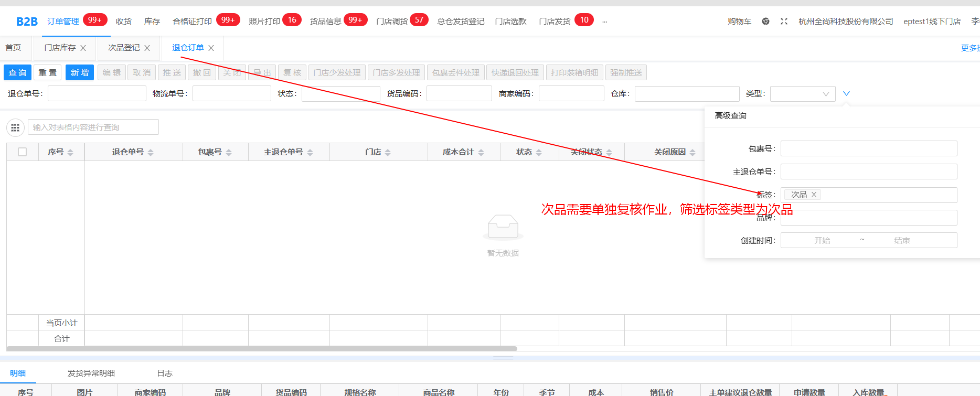Sort the 成本合计 column
The height and width of the screenshot is (396, 980).
coord(481,153)
